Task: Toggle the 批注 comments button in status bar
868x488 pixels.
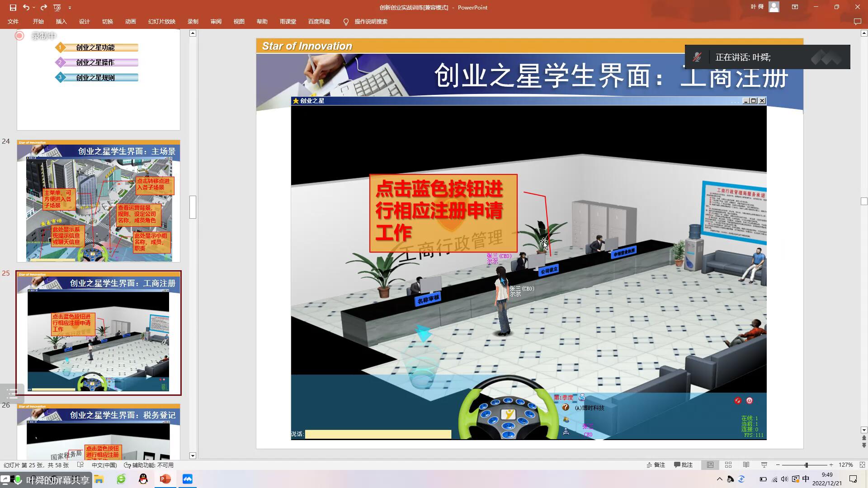Action: 684,465
